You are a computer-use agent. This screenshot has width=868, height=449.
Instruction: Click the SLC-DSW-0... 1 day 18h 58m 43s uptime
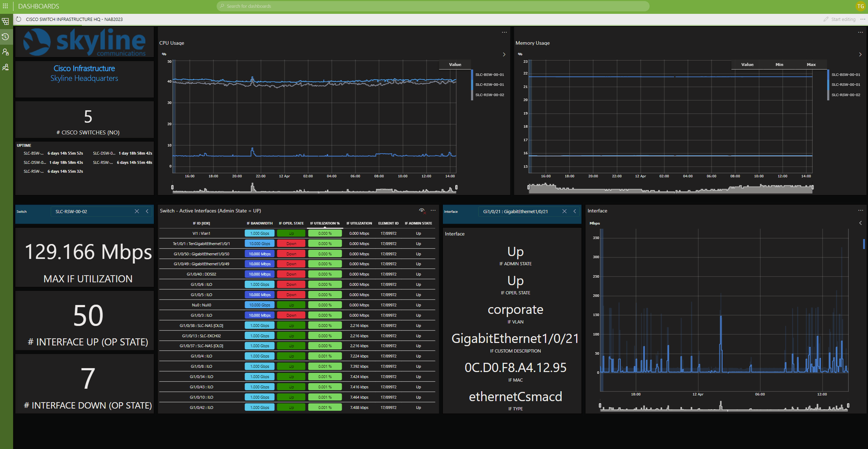coord(53,162)
